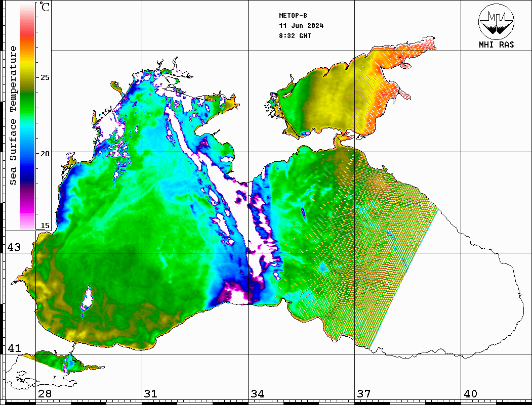Click the '8:32 GMT' time text
Image resolution: width=532 pixels, height=405 pixels.
295,35
